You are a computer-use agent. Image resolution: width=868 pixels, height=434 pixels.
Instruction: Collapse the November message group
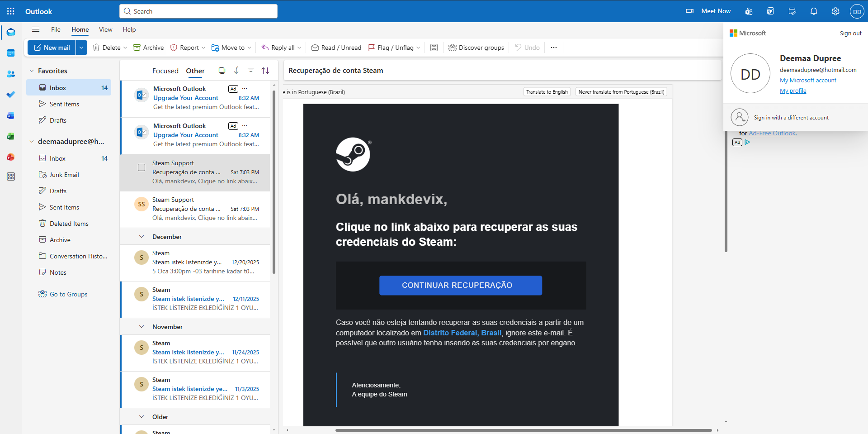pyautogui.click(x=142, y=327)
